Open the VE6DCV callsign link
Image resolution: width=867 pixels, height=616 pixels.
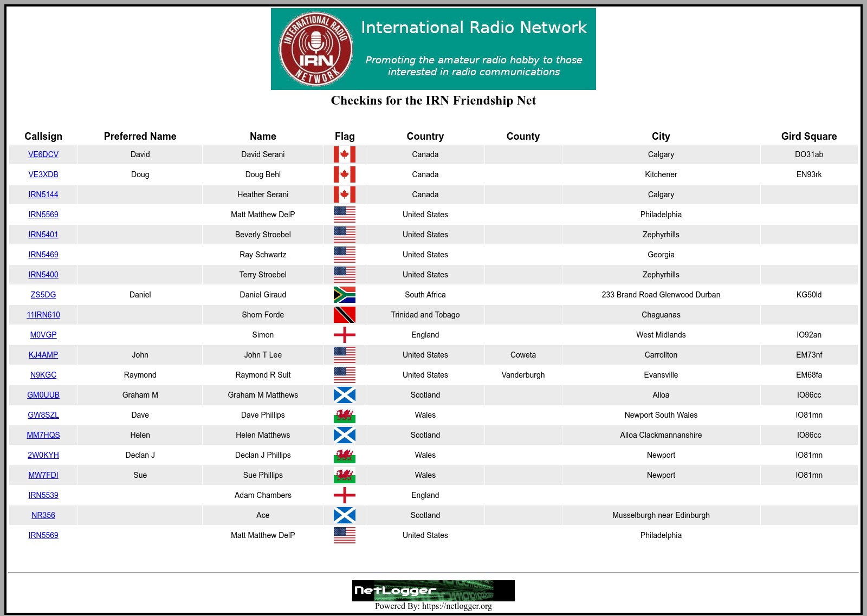coord(43,154)
